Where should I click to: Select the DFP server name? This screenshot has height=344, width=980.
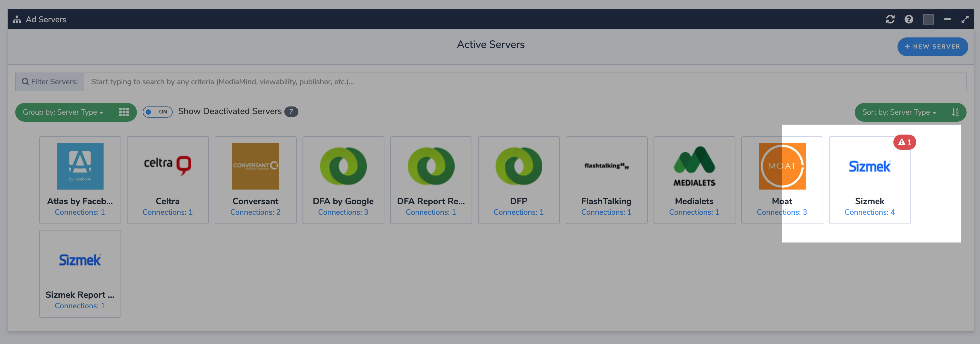pos(519,201)
